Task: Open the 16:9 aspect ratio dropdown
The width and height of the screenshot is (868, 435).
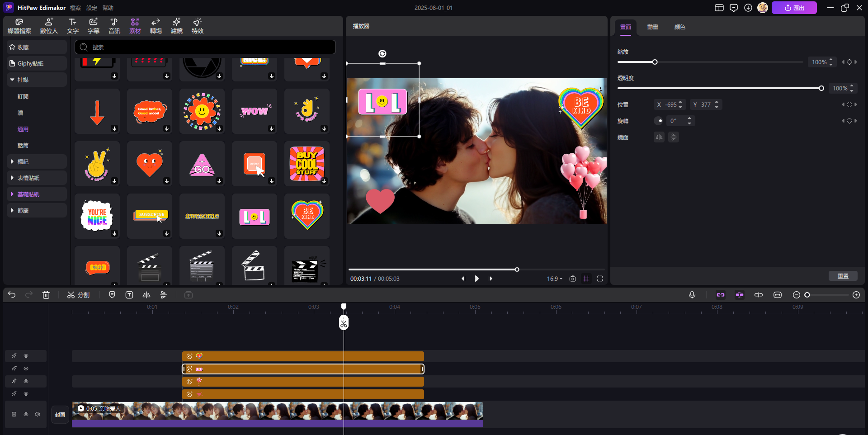Action: [x=555, y=279]
